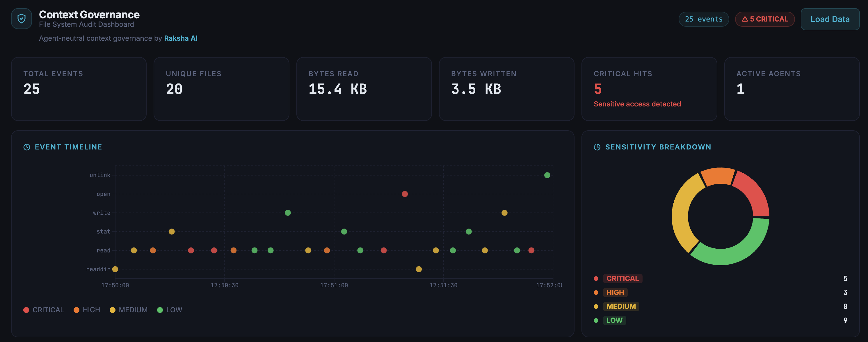Viewport: 868px width, 342px height.
Task: Click the green unlink event dot
Action: coord(547,175)
